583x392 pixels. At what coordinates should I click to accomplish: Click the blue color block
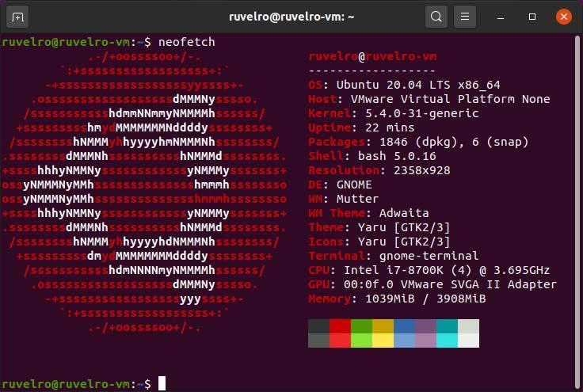point(404,326)
